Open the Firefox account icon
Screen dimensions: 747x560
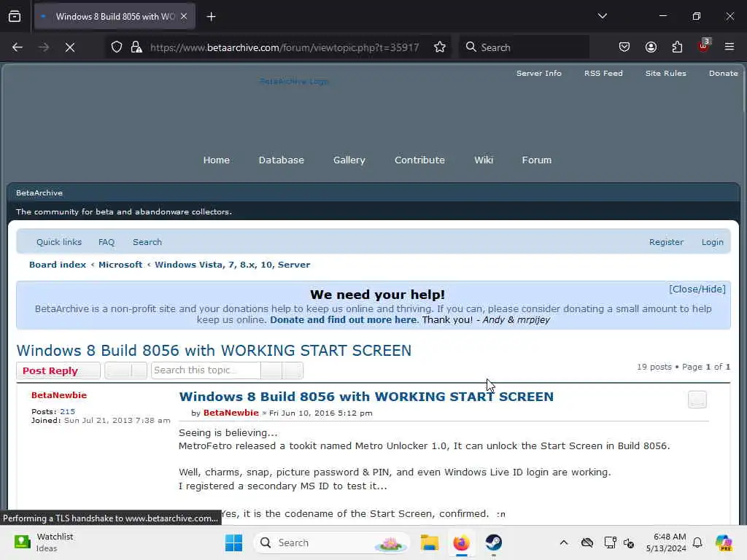point(651,47)
